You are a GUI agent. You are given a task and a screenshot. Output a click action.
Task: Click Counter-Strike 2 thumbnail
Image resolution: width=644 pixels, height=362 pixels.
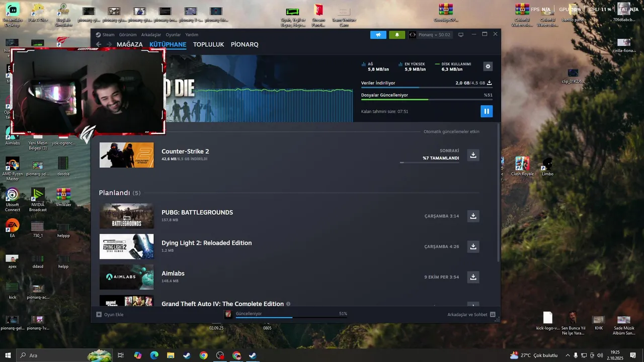tap(126, 155)
